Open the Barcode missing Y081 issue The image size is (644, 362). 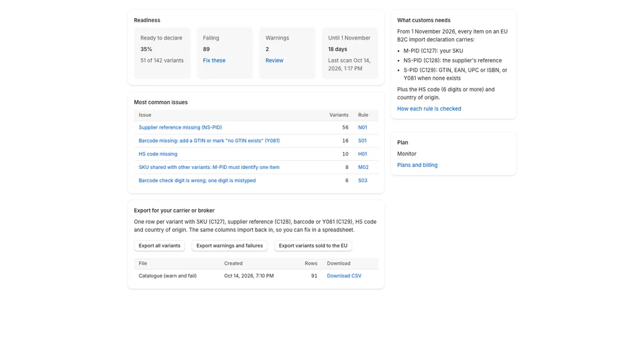[209, 140]
